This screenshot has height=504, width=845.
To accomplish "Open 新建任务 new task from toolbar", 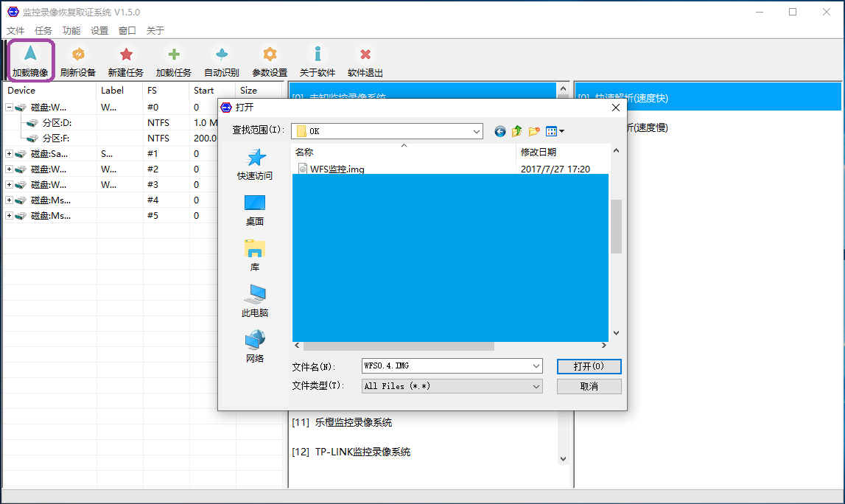I will point(126,55).
